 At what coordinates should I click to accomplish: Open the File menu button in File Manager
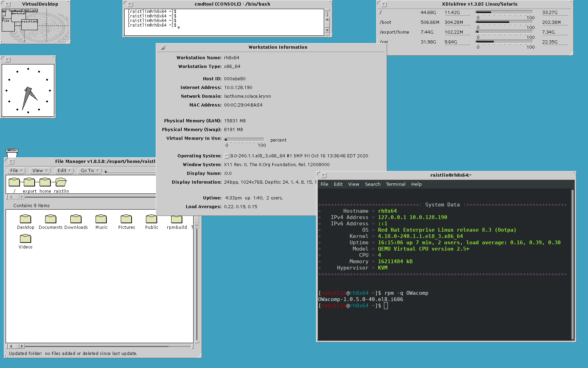tap(16, 171)
